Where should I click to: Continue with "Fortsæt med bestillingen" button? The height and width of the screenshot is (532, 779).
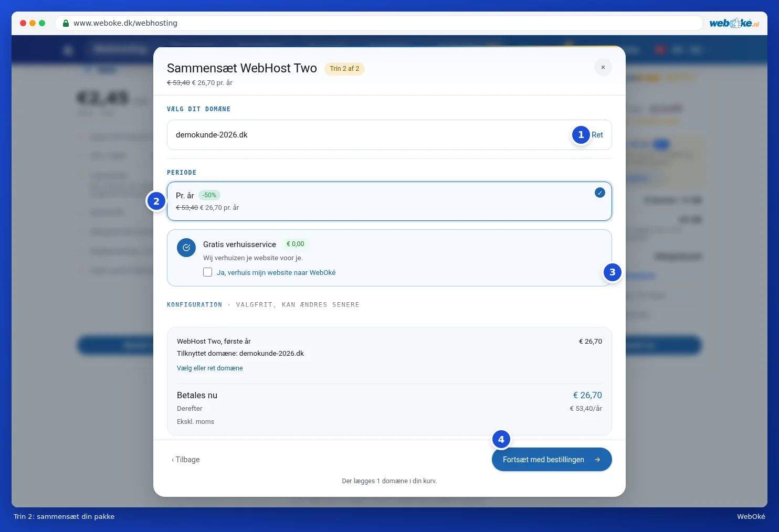click(552, 460)
